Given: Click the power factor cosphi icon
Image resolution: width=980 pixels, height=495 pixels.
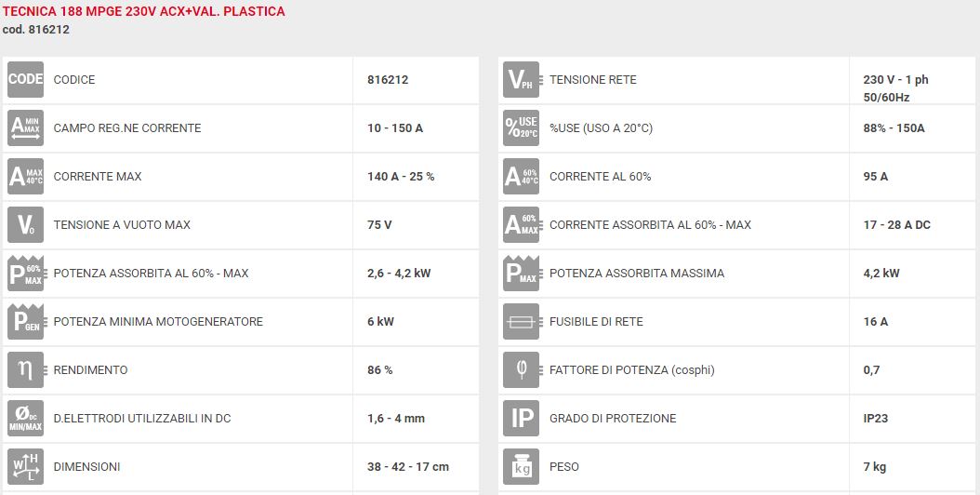Looking at the screenshot, I should click(522, 369).
